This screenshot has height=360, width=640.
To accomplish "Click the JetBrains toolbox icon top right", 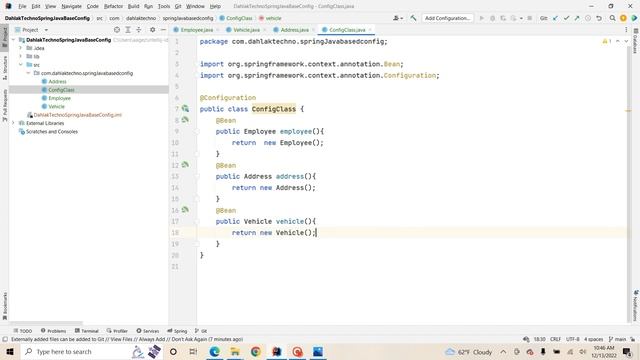I will point(634,18).
